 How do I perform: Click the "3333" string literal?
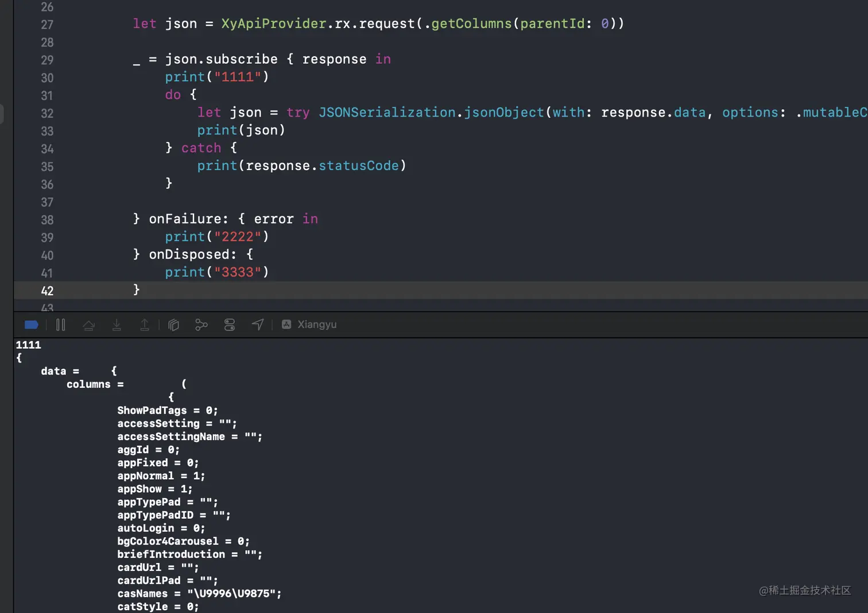pyautogui.click(x=238, y=272)
